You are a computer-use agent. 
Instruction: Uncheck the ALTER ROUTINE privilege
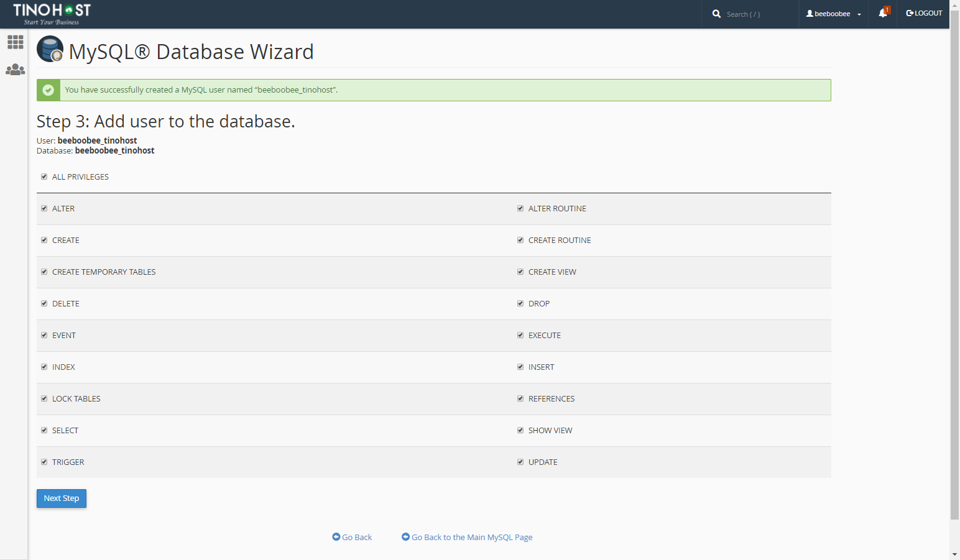coord(520,208)
